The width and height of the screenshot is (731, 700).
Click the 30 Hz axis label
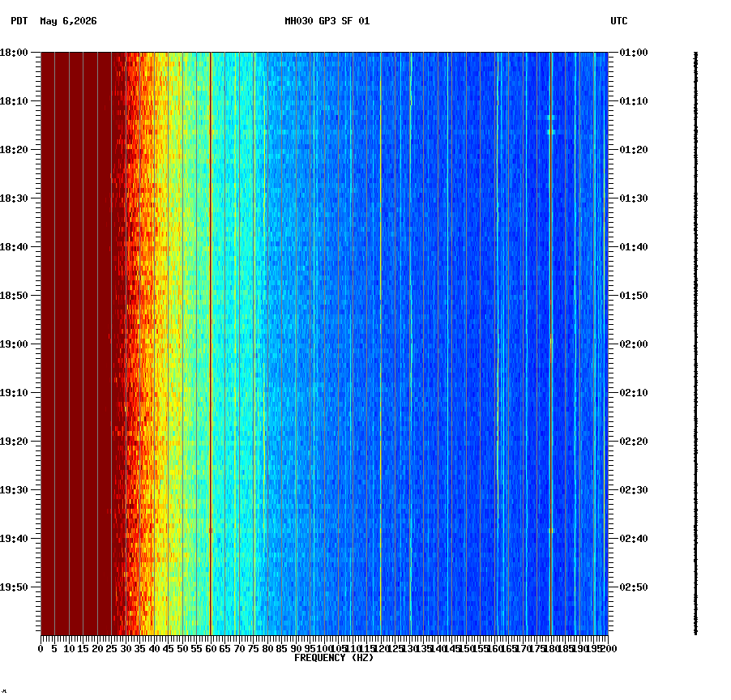click(126, 649)
